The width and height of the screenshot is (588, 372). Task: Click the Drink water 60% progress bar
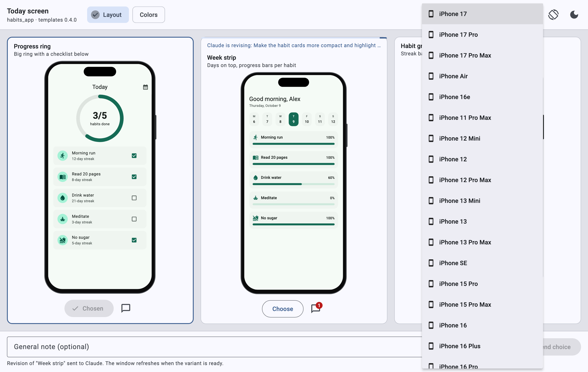coord(294,184)
